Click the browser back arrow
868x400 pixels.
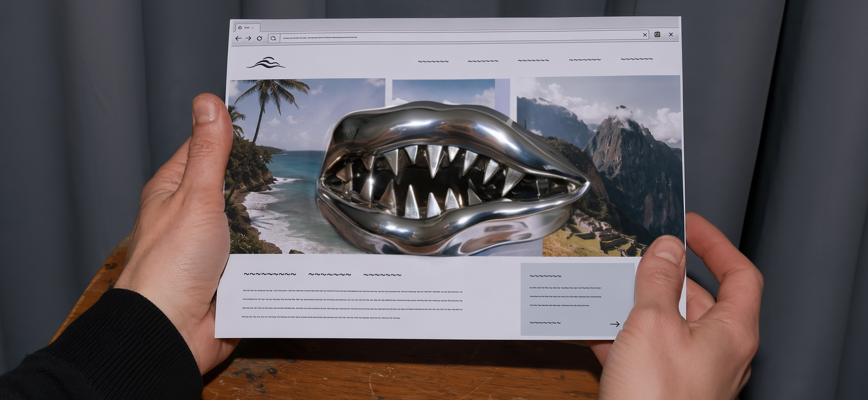[x=238, y=38]
